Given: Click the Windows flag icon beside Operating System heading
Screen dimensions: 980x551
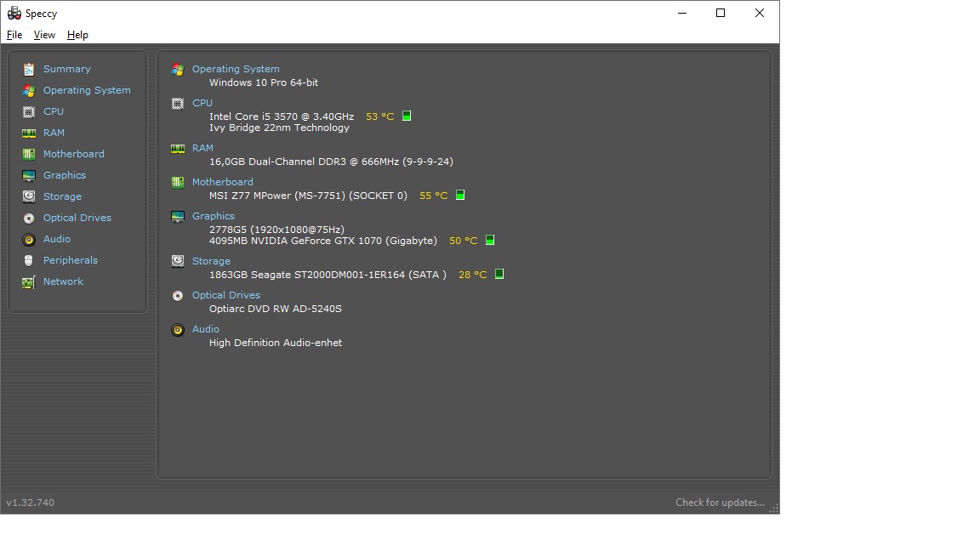Looking at the screenshot, I should pyautogui.click(x=178, y=70).
